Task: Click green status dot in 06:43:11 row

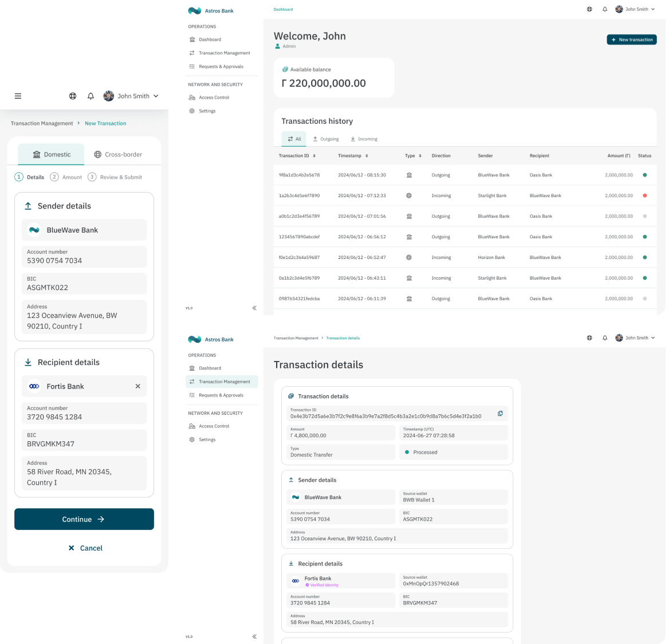Action: [645, 278]
